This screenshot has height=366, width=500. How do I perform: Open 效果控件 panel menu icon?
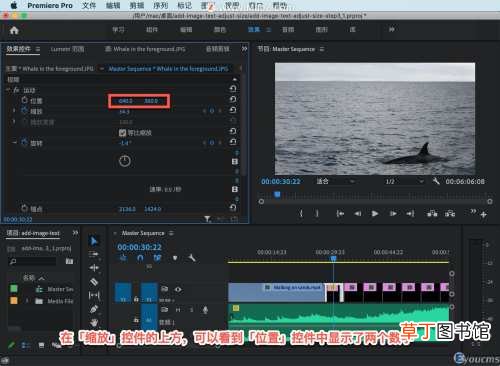(x=38, y=49)
